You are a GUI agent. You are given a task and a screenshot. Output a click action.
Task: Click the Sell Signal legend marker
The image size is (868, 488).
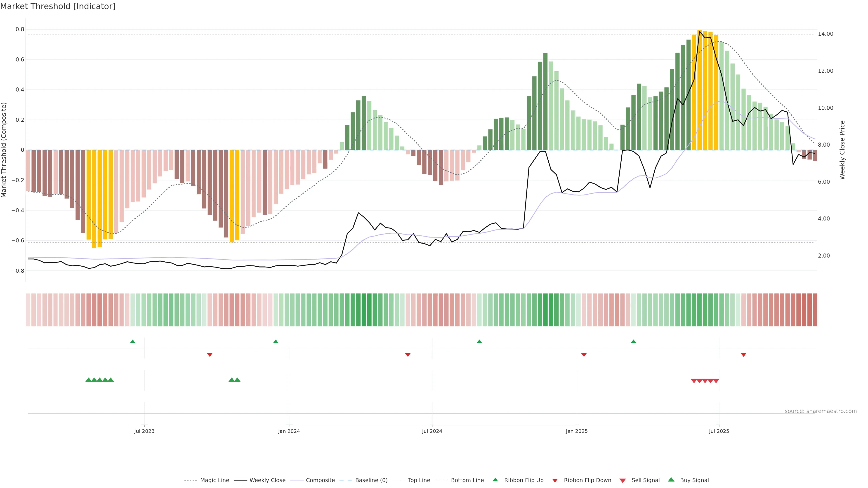pos(622,480)
